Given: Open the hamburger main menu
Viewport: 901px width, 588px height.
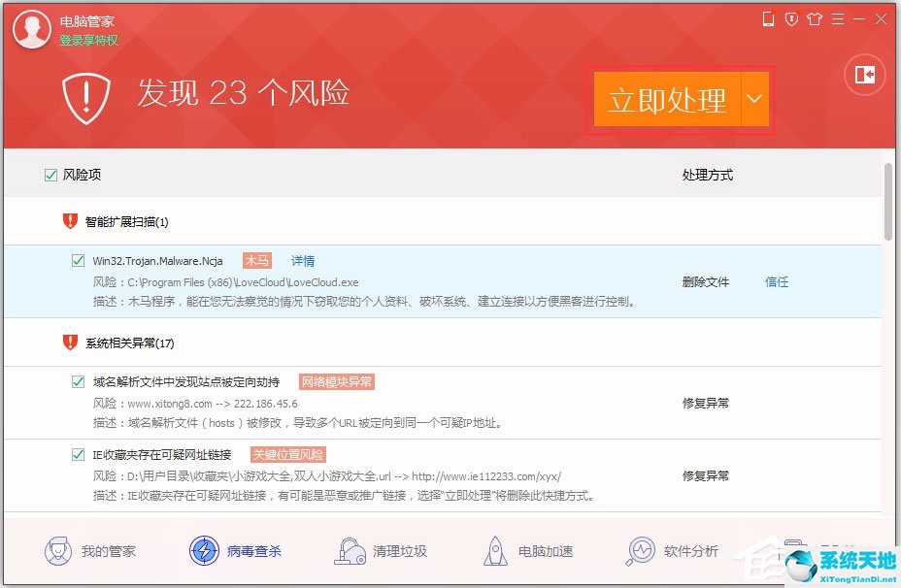Looking at the screenshot, I should pyautogui.click(x=839, y=18).
